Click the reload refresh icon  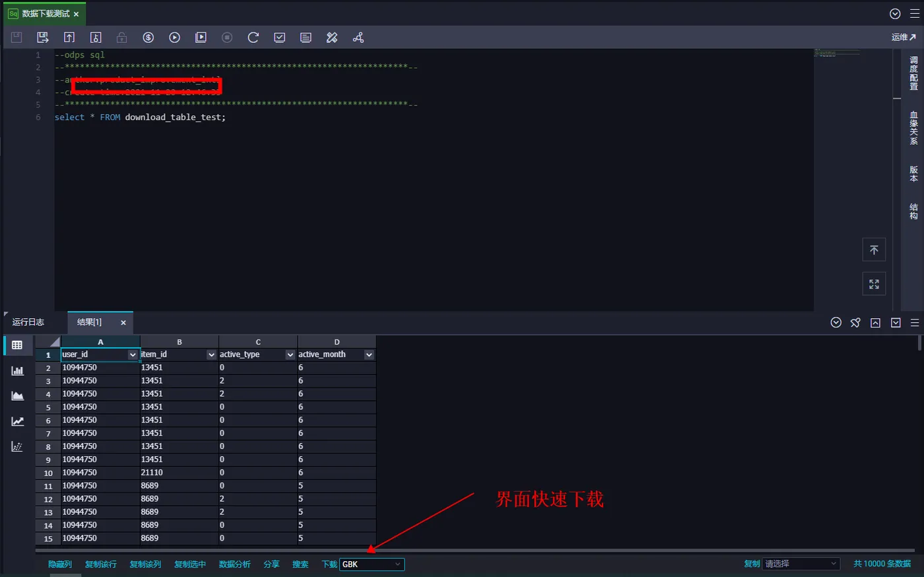tap(253, 38)
